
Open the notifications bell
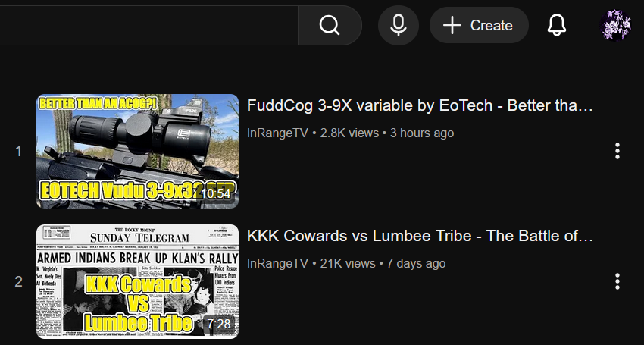(x=557, y=26)
